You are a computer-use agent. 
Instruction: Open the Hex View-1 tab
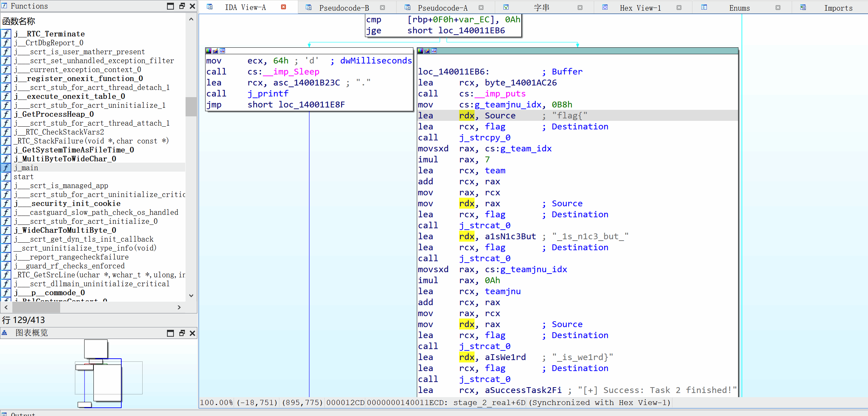click(x=640, y=8)
